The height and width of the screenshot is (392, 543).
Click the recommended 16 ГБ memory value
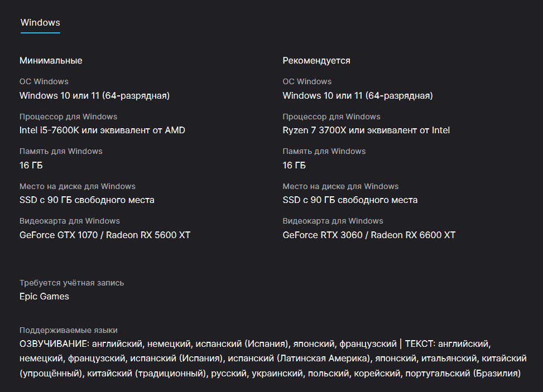tap(294, 166)
